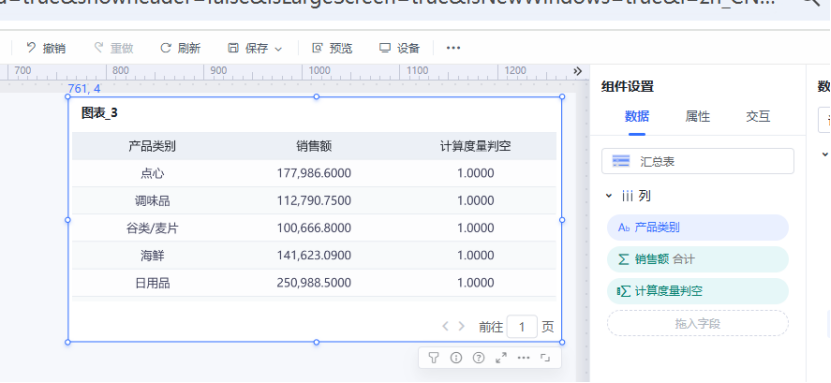This screenshot has width=831, height=383.
Task: Click the Σ icon on 销售额 pill
Action: (x=624, y=260)
